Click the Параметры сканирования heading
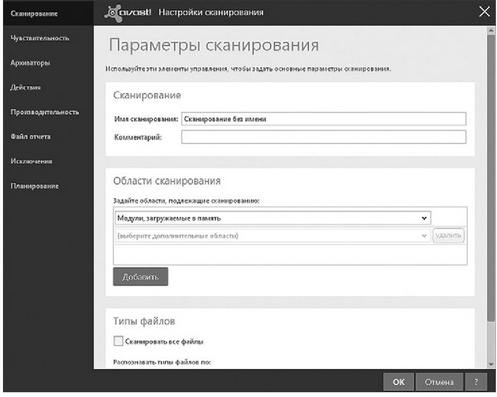The image size is (497, 397). pyautogui.click(x=214, y=45)
